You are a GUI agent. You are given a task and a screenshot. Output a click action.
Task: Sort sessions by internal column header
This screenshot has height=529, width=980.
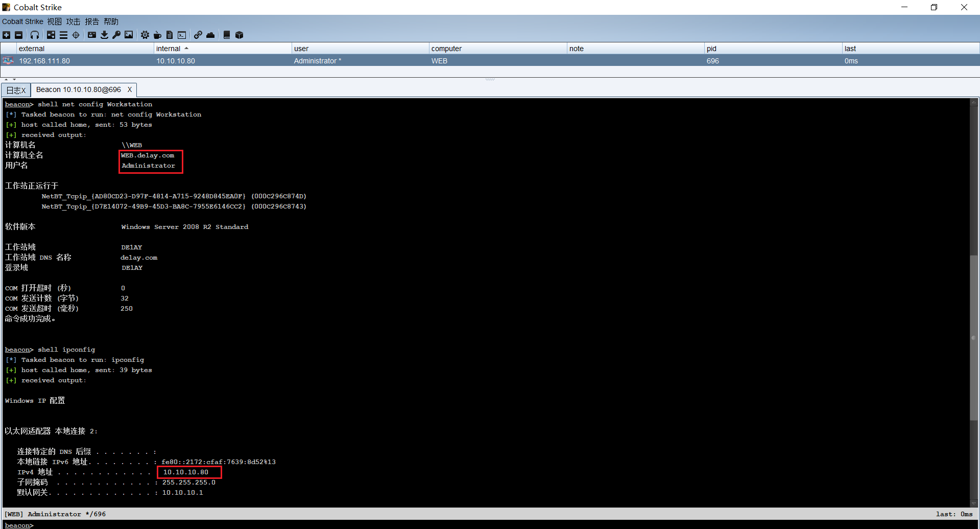(223, 49)
